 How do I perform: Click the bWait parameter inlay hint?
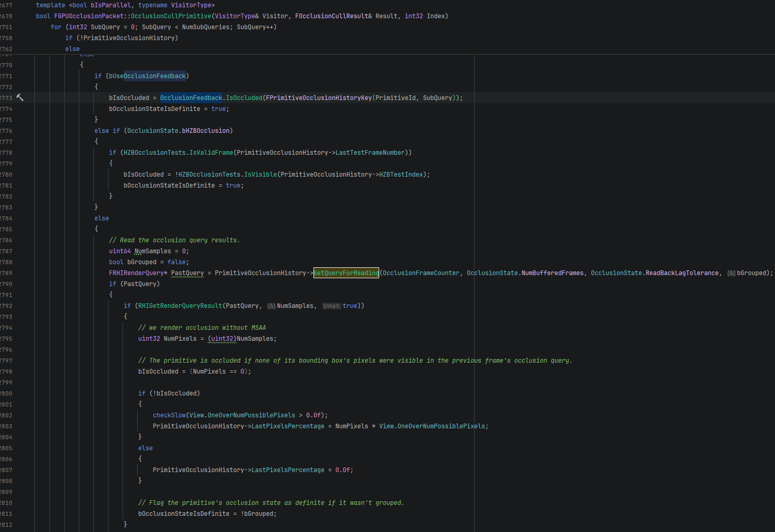[331, 306]
